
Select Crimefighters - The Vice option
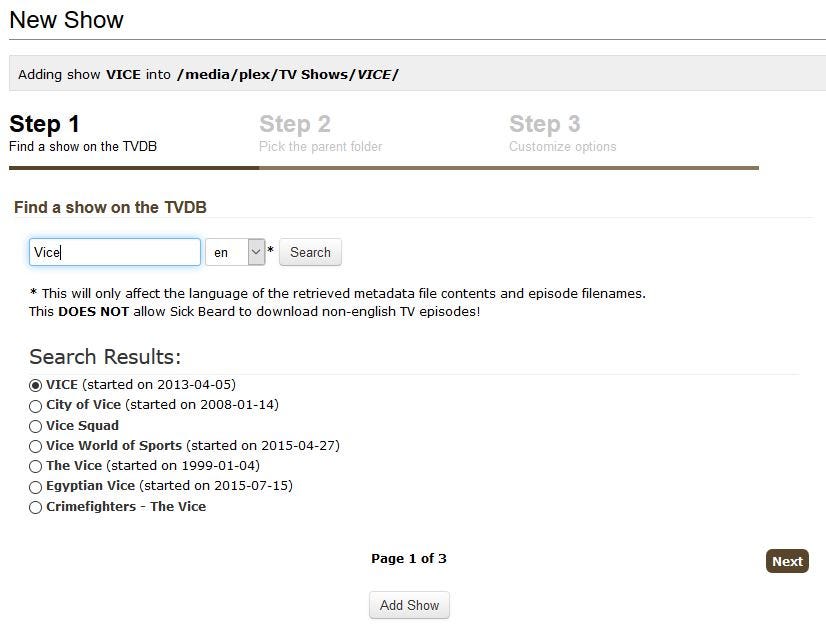click(x=36, y=507)
